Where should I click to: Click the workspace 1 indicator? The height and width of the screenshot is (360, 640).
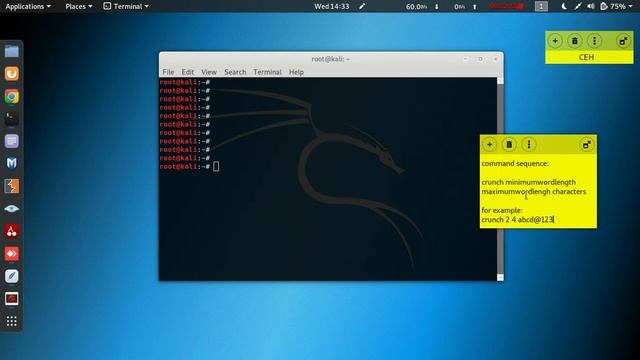(x=541, y=6)
